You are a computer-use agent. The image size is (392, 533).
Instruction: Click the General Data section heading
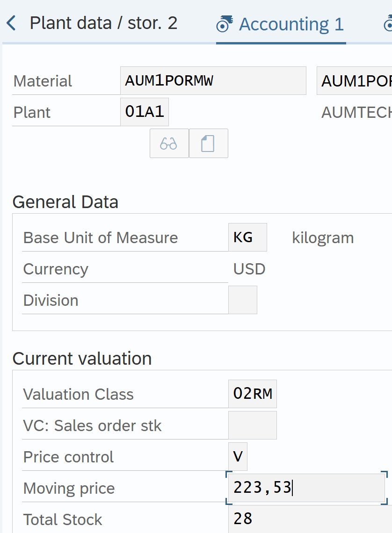[65, 202]
